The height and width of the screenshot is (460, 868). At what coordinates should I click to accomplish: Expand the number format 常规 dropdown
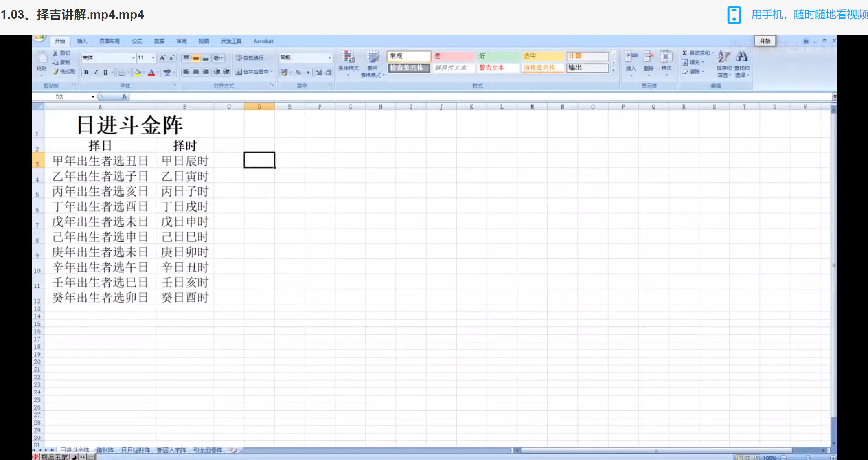[329, 58]
